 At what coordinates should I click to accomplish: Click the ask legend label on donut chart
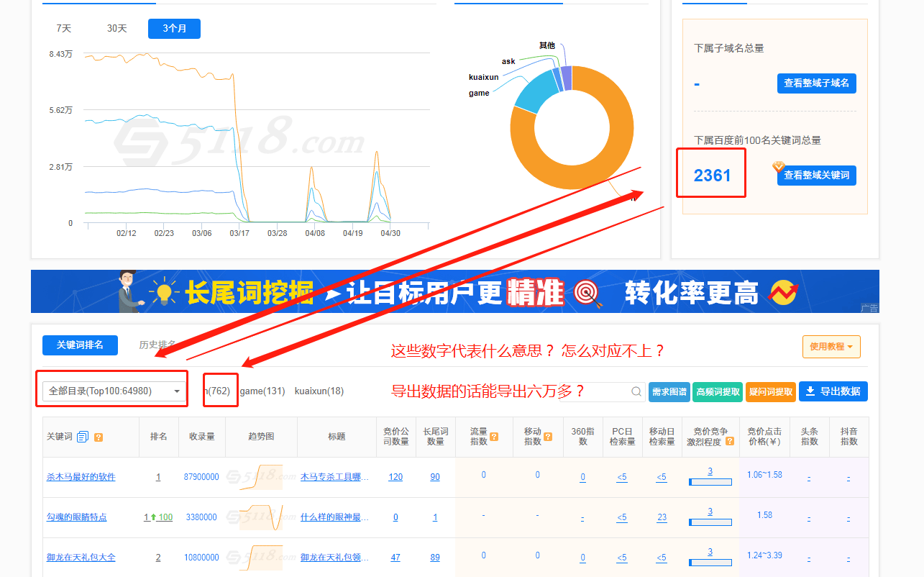click(508, 61)
